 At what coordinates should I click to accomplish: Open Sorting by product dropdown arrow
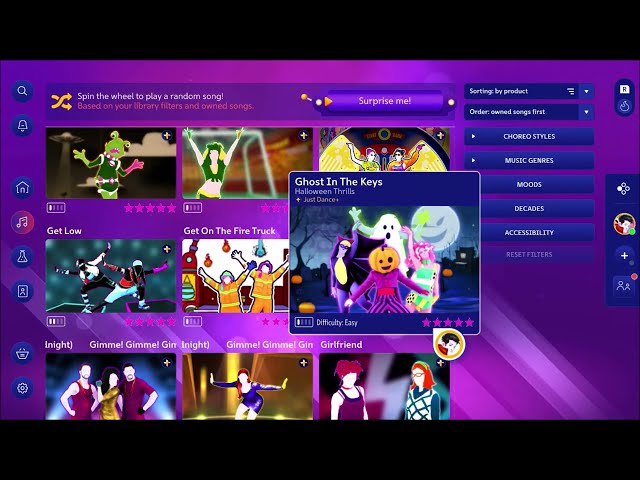587,91
